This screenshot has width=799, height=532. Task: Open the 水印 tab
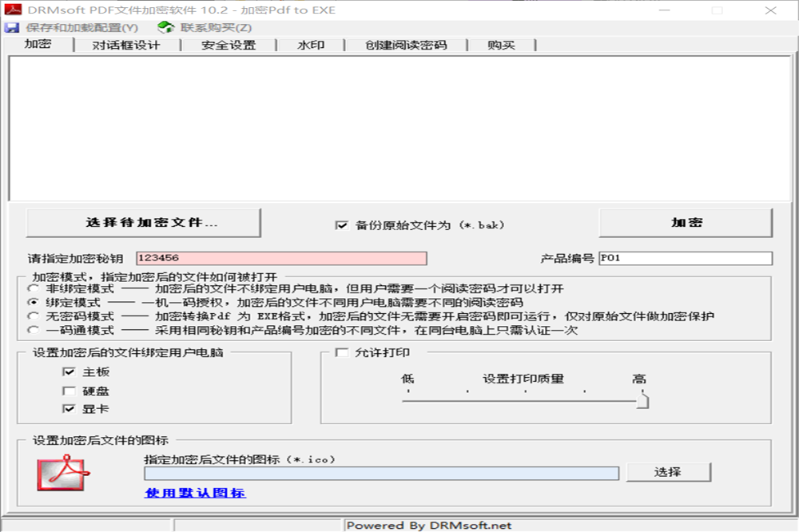point(310,46)
